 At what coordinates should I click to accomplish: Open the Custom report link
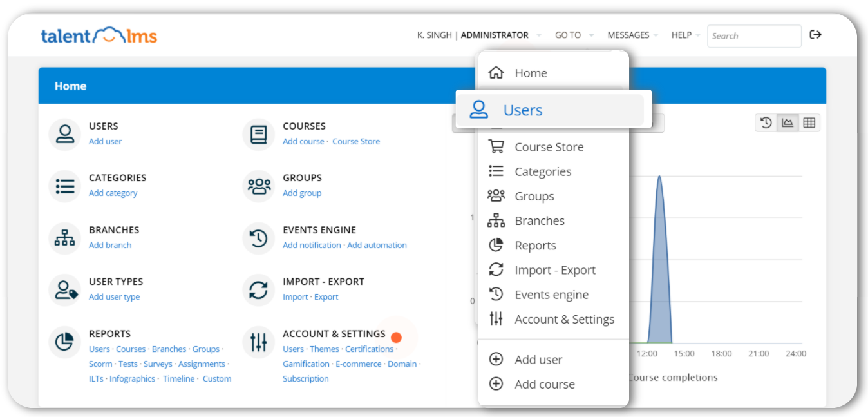tap(217, 378)
